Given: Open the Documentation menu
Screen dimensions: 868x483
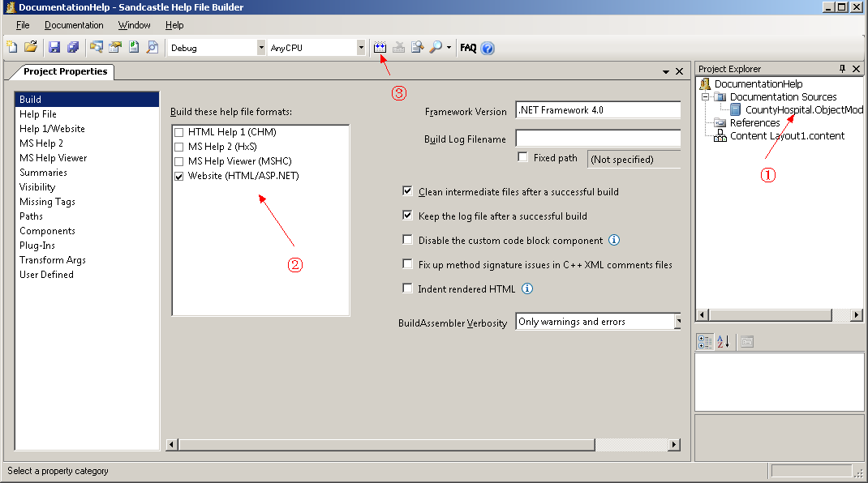Looking at the screenshot, I should click(74, 25).
